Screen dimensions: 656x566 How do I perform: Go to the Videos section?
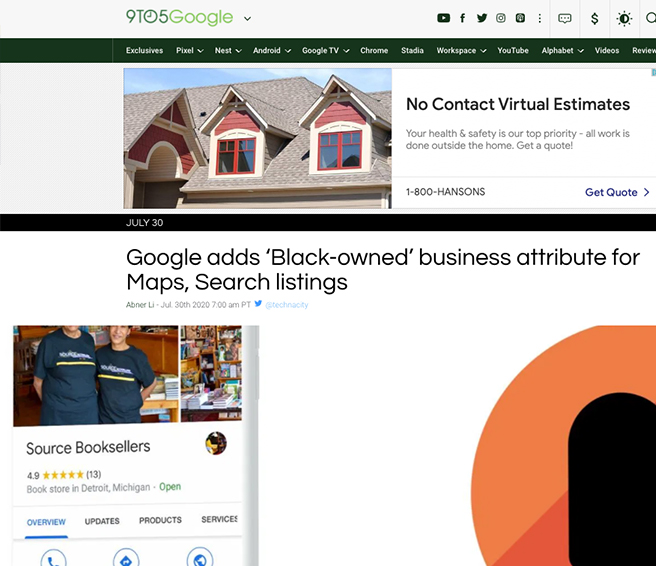607,51
